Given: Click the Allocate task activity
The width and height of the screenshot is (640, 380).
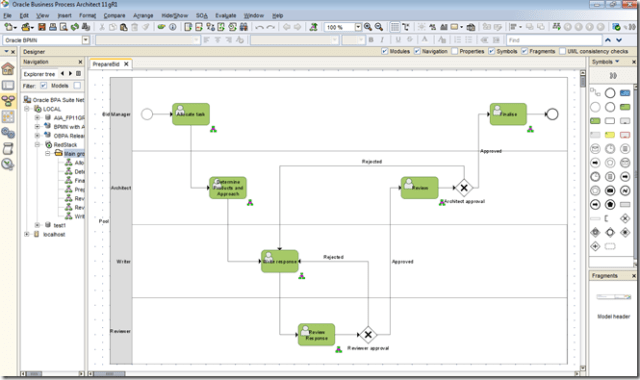Looking at the screenshot, I should click(x=191, y=114).
